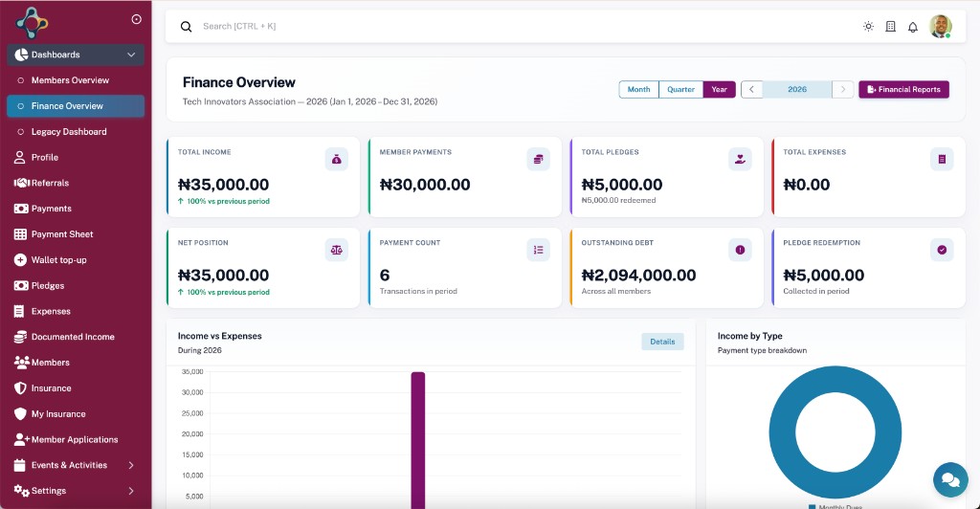Click the Total Pledges hand-heart icon
This screenshot has height=509, width=980.
pos(740,159)
